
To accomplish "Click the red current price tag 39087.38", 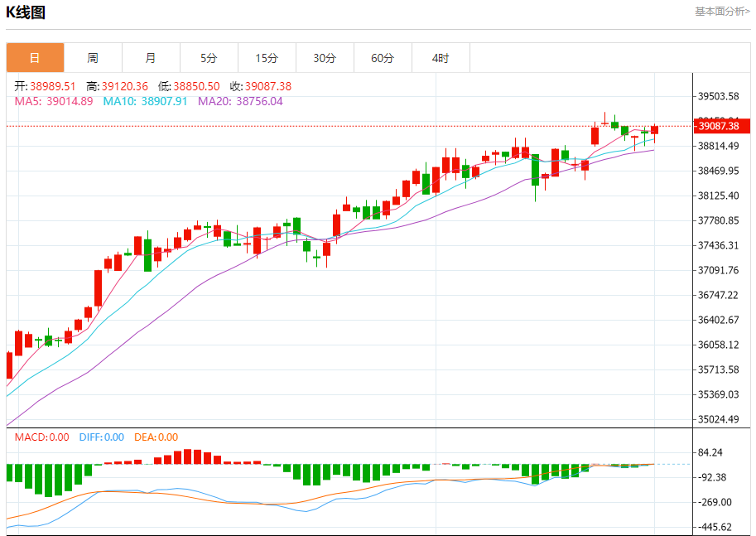I will [722, 127].
